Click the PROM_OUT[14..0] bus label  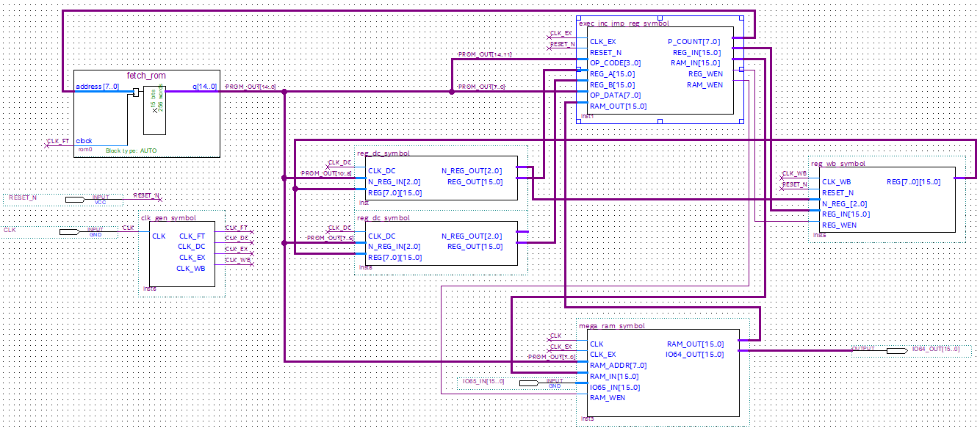point(251,87)
